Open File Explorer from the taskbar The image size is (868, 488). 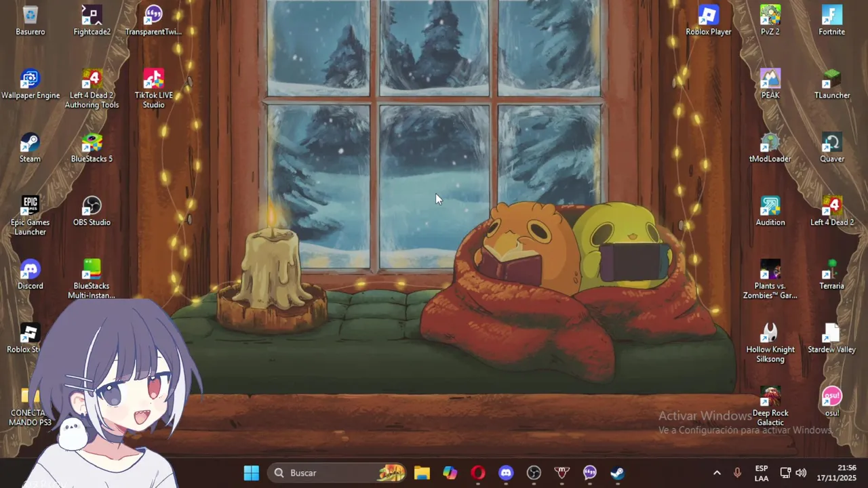coord(422,472)
